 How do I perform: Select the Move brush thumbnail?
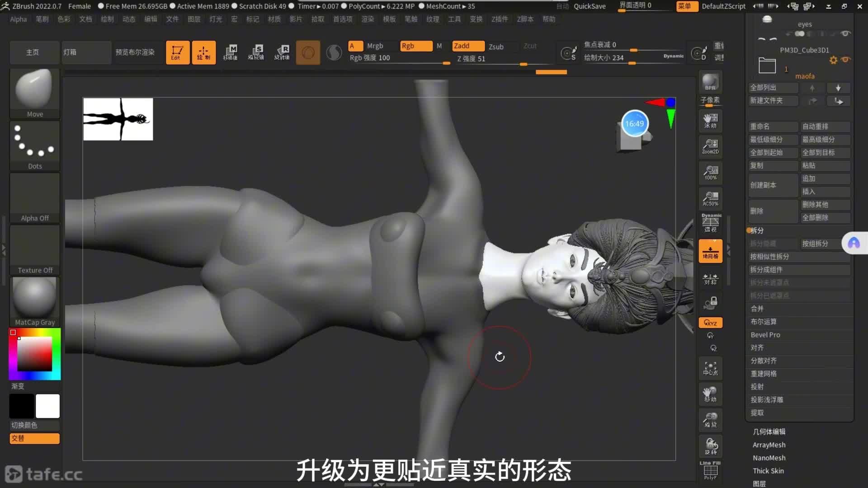click(35, 93)
